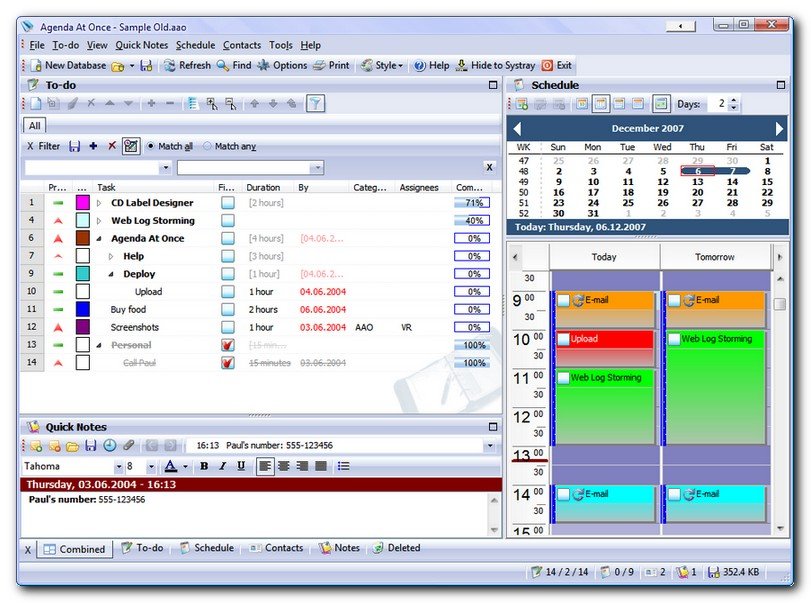Viewport: 811px width, 603px height.
Task: Open the Schedule menu
Action: pos(195,45)
